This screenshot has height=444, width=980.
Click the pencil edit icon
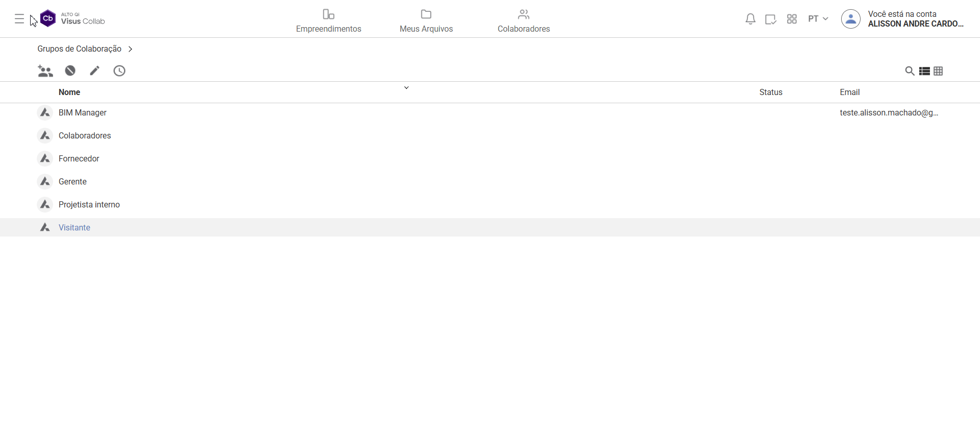click(94, 71)
